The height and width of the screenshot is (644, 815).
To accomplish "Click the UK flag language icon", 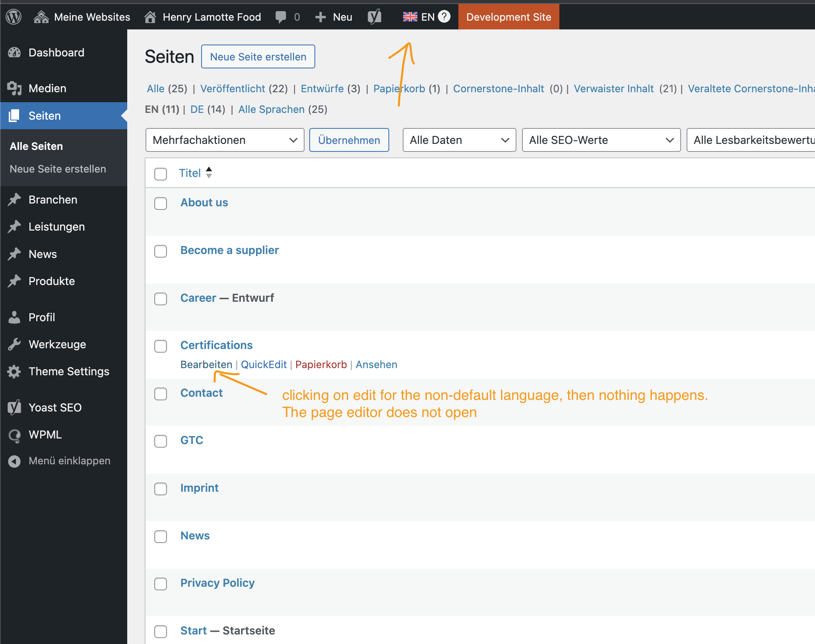I will click(410, 17).
